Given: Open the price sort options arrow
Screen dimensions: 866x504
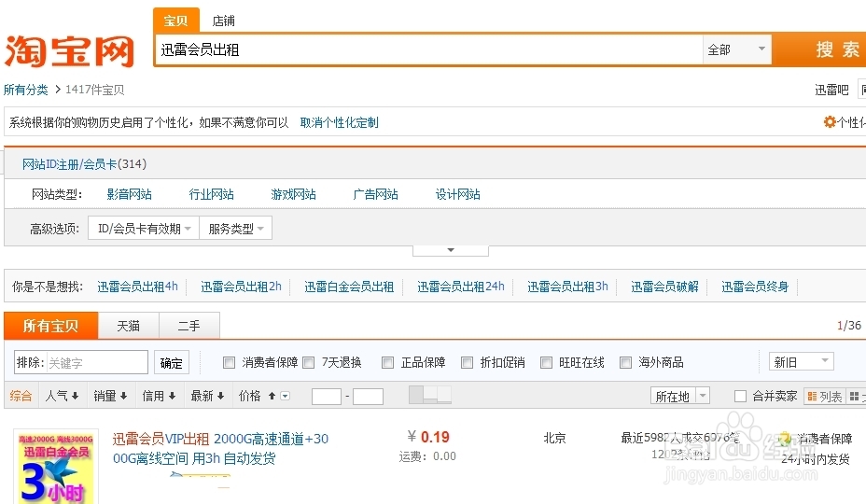Looking at the screenshot, I should [285, 396].
